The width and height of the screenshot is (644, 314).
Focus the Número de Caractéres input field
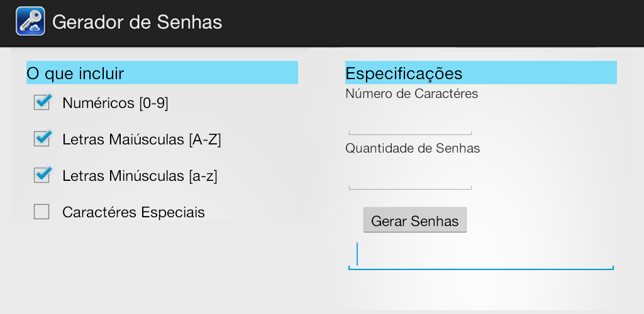tap(410, 124)
